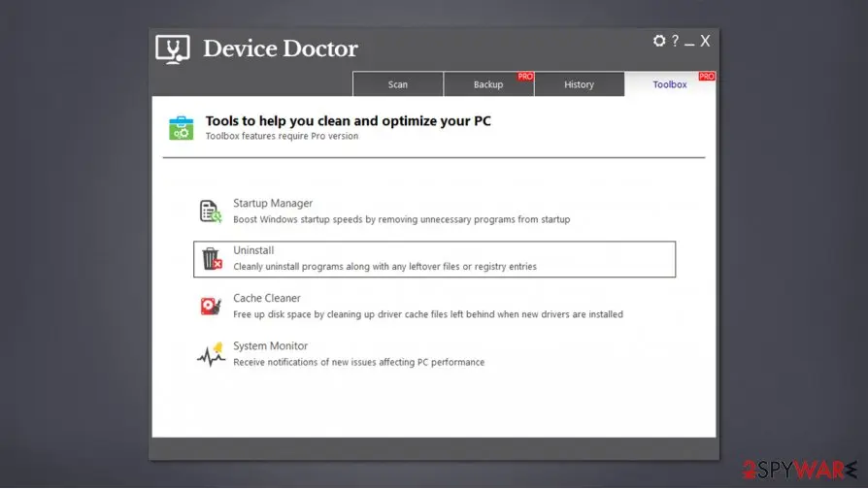This screenshot has width=868, height=489.
Task: Open the Startup Manager tool title
Action: point(273,203)
